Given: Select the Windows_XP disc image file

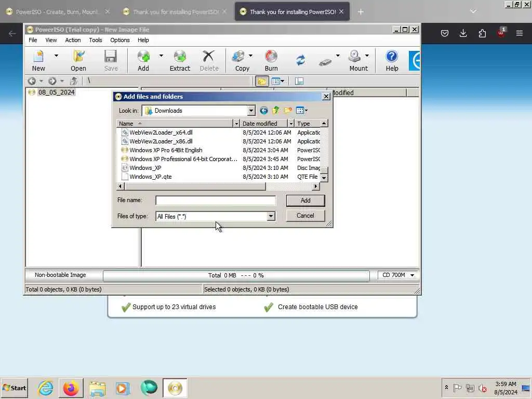Looking at the screenshot, I should coord(145,168).
